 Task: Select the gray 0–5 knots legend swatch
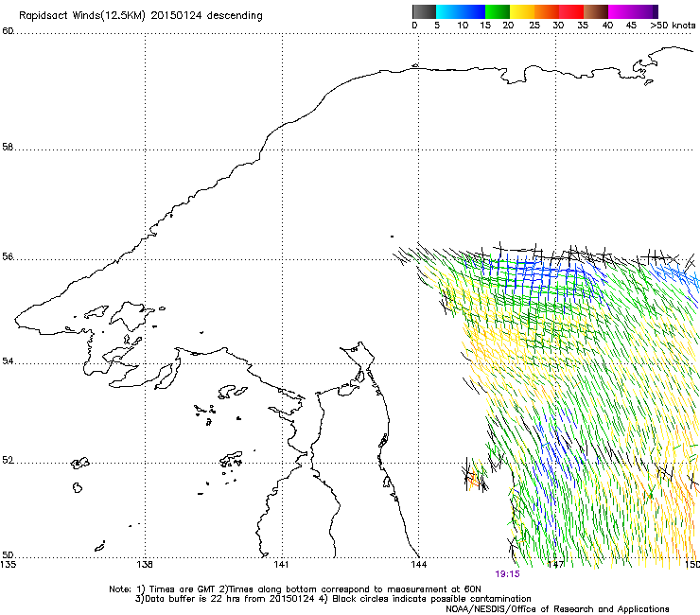424,11
